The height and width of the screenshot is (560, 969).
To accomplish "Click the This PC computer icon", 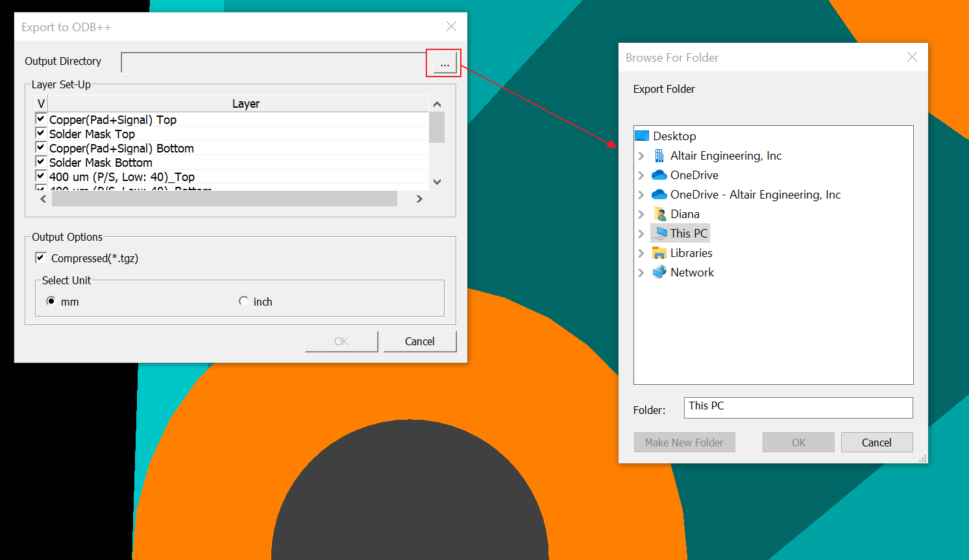I will click(x=661, y=234).
